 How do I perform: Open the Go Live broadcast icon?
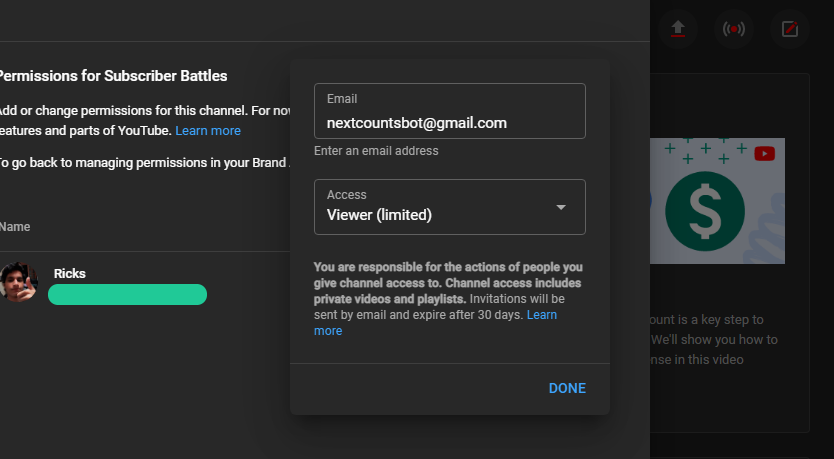click(733, 29)
